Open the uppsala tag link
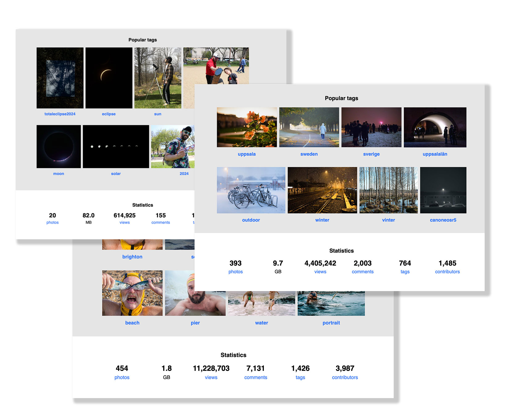This screenshot has width=505, height=420. click(247, 154)
